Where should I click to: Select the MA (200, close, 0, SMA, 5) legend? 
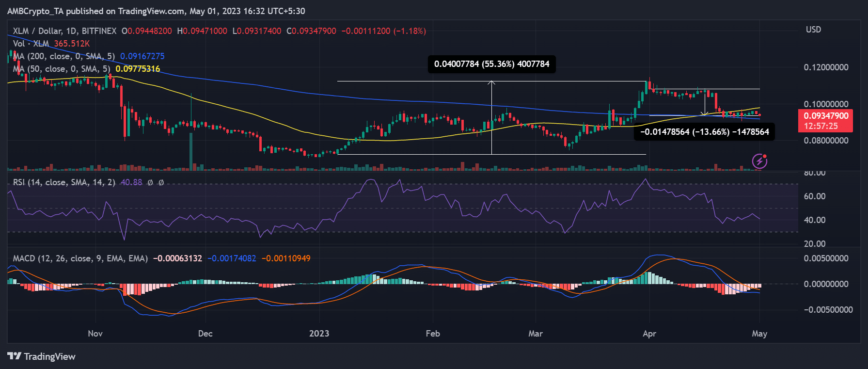(x=64, y=56)
